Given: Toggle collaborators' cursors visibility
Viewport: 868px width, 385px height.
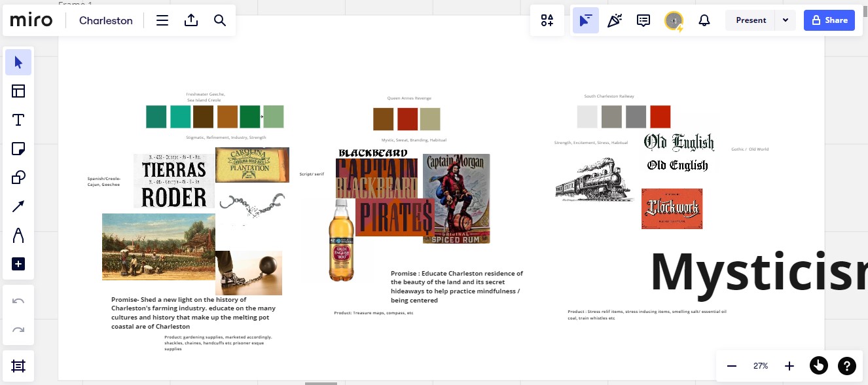Looking at the screenshot, I should click(586, 20).
